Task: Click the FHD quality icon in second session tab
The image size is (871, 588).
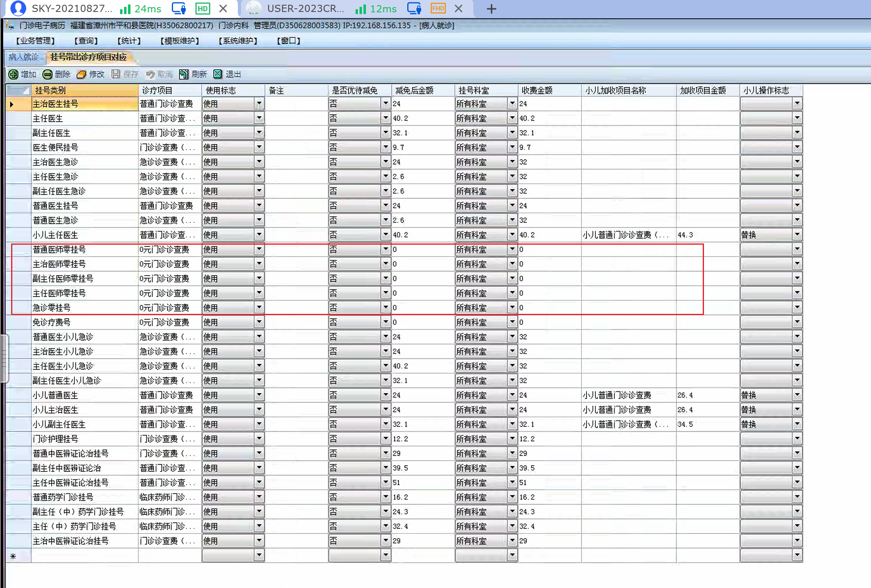Action: pos(438,8)
